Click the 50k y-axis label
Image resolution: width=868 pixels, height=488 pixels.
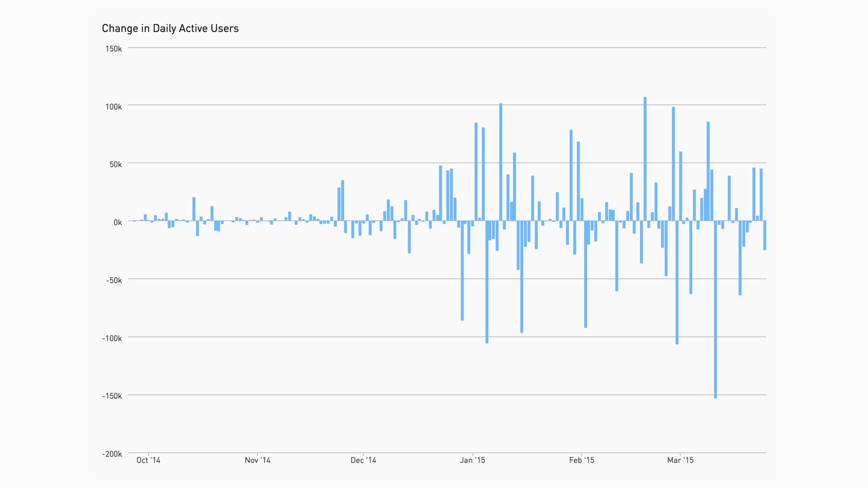115,164
